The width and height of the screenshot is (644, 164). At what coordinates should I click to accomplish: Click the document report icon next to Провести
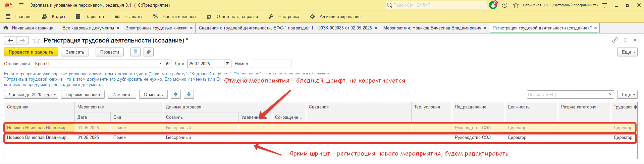click(135, 52)
